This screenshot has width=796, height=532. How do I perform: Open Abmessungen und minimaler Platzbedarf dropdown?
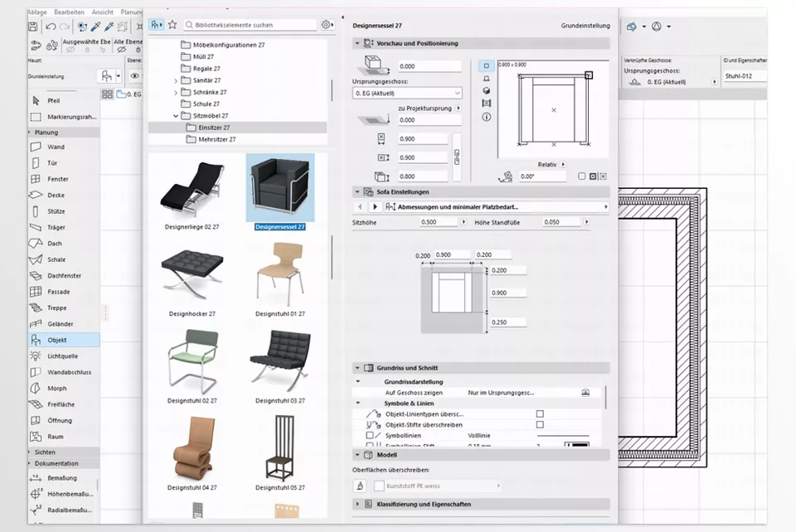(x=497, y=207)
